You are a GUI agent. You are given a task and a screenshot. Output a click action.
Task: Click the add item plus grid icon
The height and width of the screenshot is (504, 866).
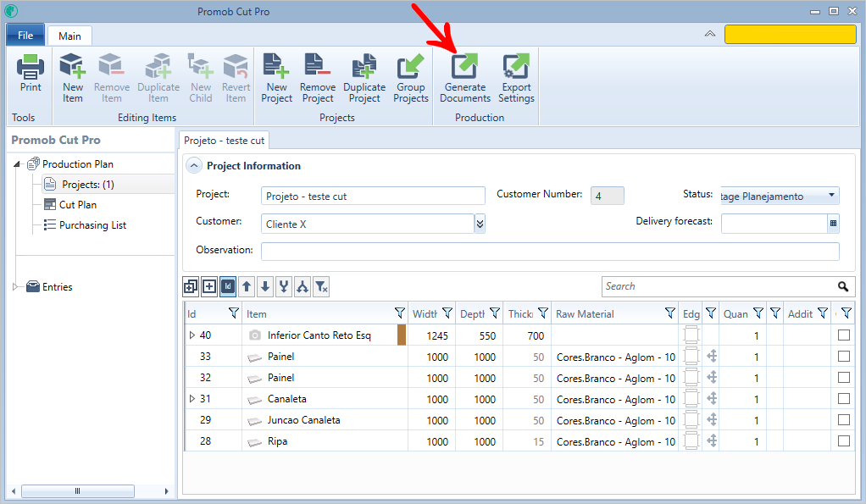coord(209,286)
